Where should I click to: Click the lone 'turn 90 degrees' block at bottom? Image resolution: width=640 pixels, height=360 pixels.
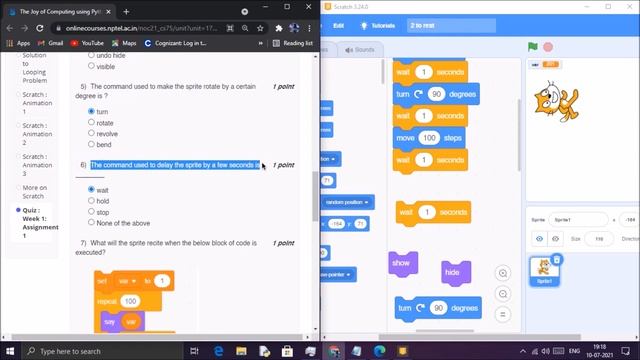point(438,308)
